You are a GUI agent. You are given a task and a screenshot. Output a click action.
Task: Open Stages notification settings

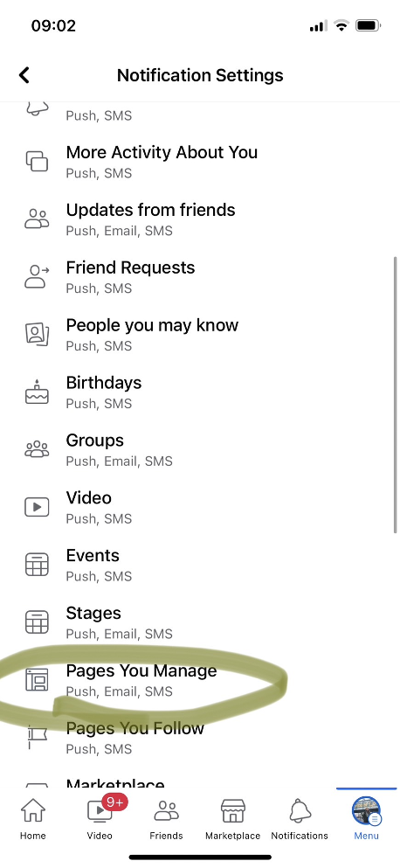[200, 621]
